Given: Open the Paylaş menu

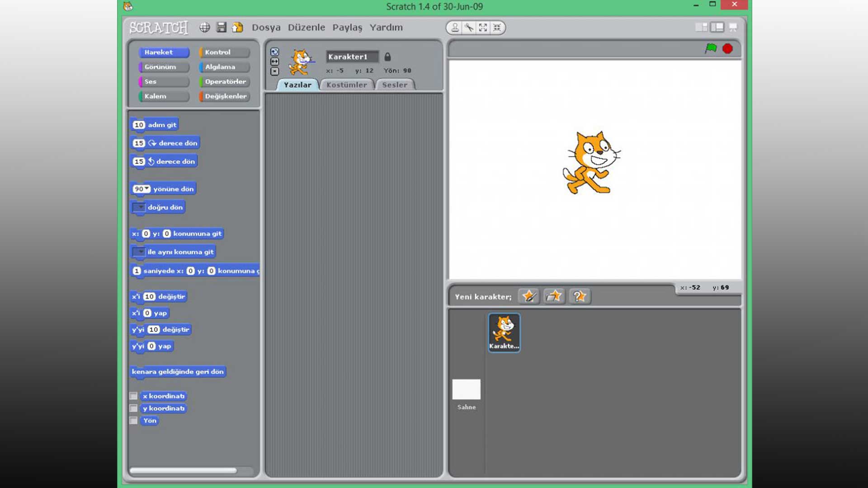Looking at the screenshot, I should tap(347, 28).
